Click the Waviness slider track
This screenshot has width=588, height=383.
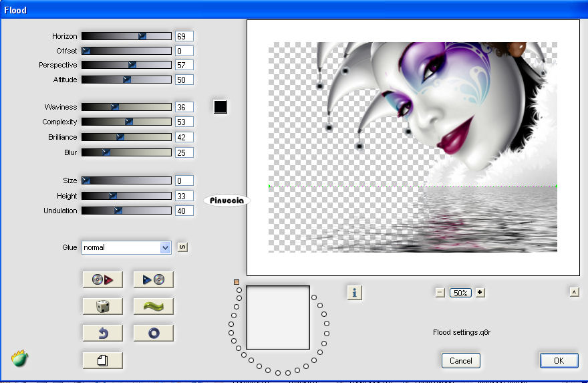[126, 107]
